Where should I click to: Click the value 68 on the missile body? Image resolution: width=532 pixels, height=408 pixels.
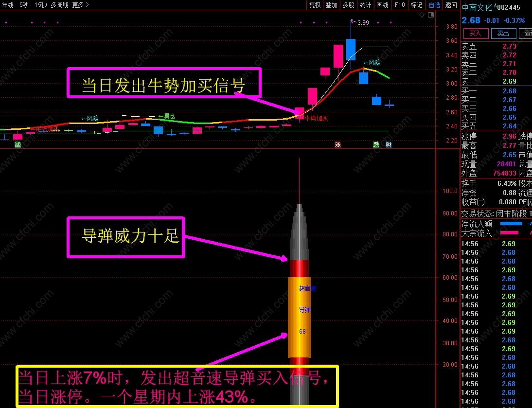click(302, 331)
